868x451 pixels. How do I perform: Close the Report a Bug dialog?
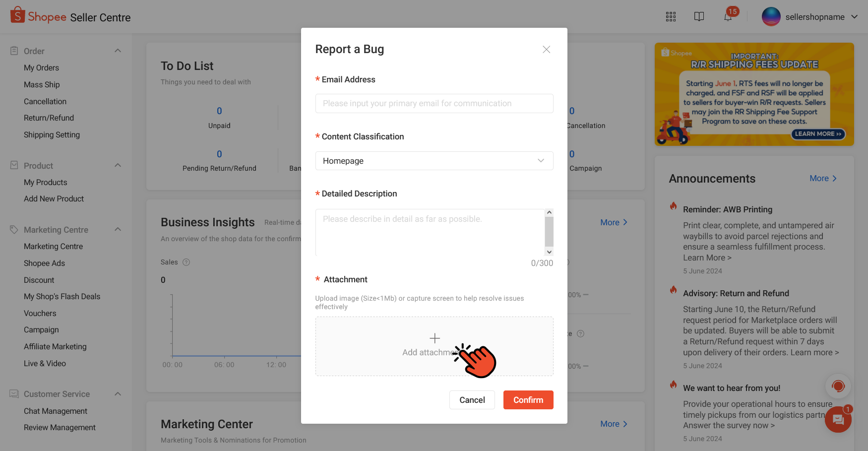pyautogui.click(x=546, y=49)
